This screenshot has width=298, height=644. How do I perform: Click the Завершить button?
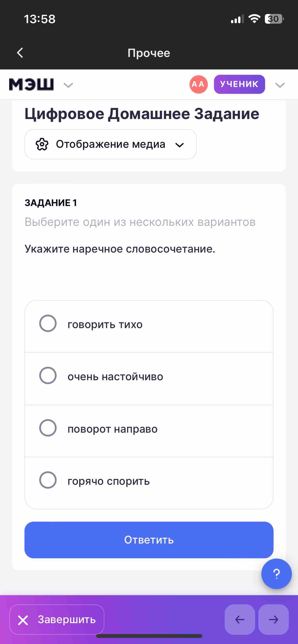(x=57, y=620)
